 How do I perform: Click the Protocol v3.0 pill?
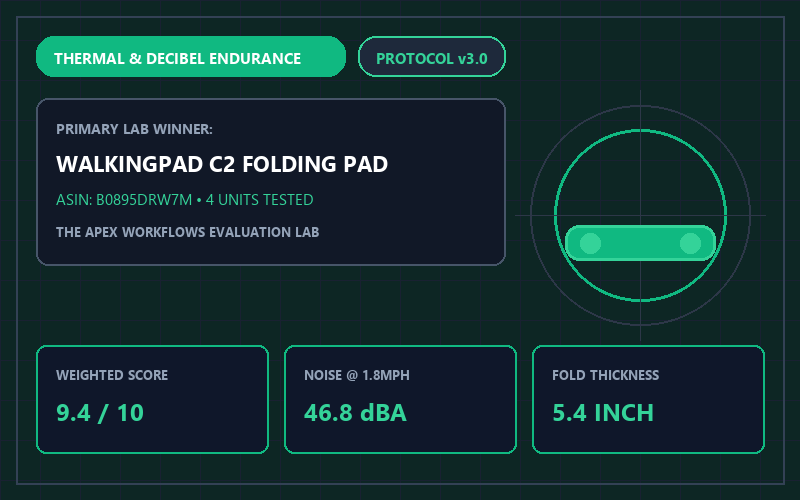[432, 57]
